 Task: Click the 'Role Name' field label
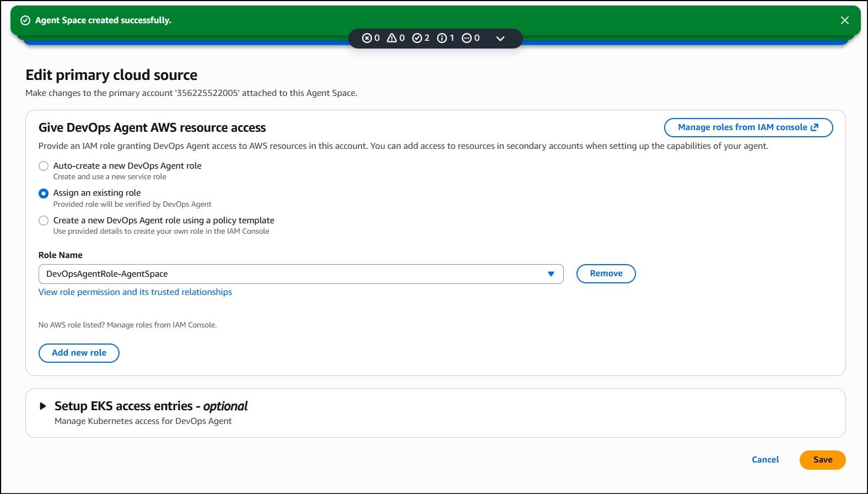tap(60, 255)
